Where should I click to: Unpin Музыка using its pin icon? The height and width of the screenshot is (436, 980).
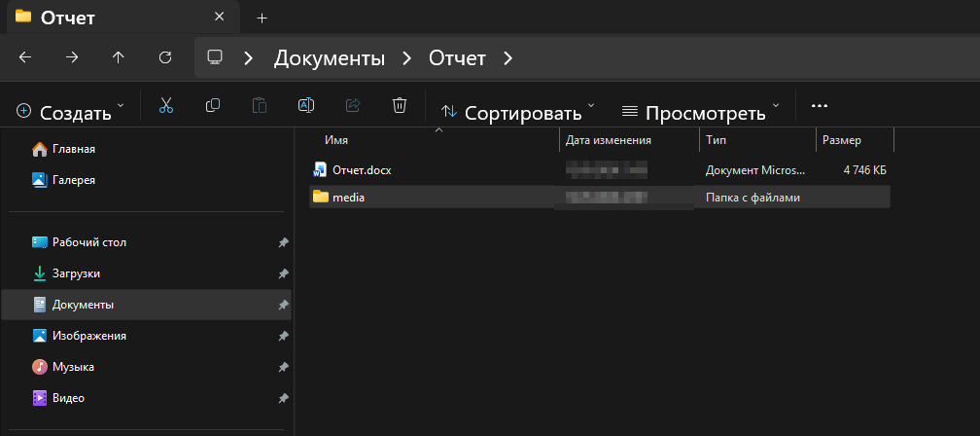tap(283, 367)
